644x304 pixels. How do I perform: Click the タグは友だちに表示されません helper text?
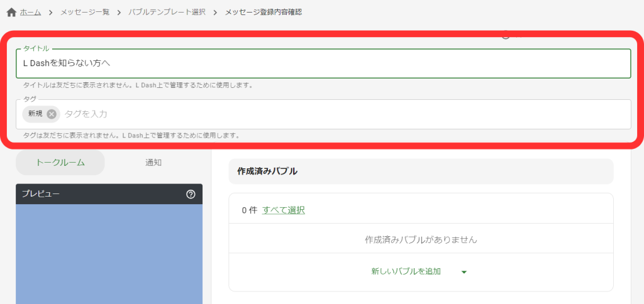click(x=131, y=136)
